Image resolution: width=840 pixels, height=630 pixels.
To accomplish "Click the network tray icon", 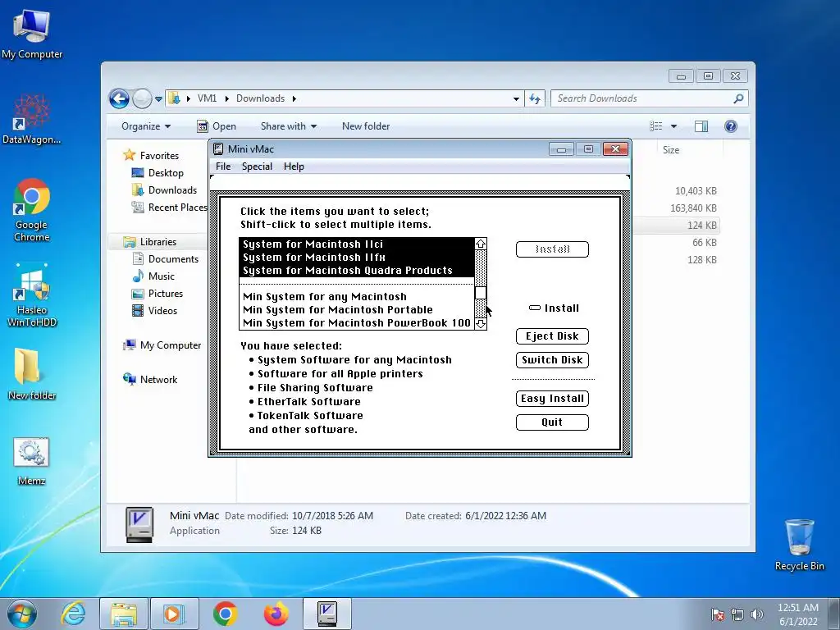I will tap(737, 614).
